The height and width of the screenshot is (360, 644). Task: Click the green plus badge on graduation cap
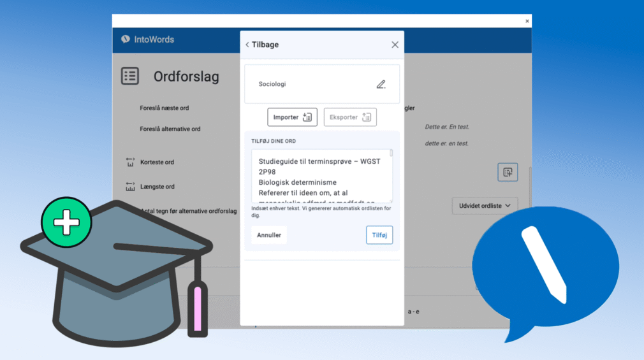click(x=66, y=223)
